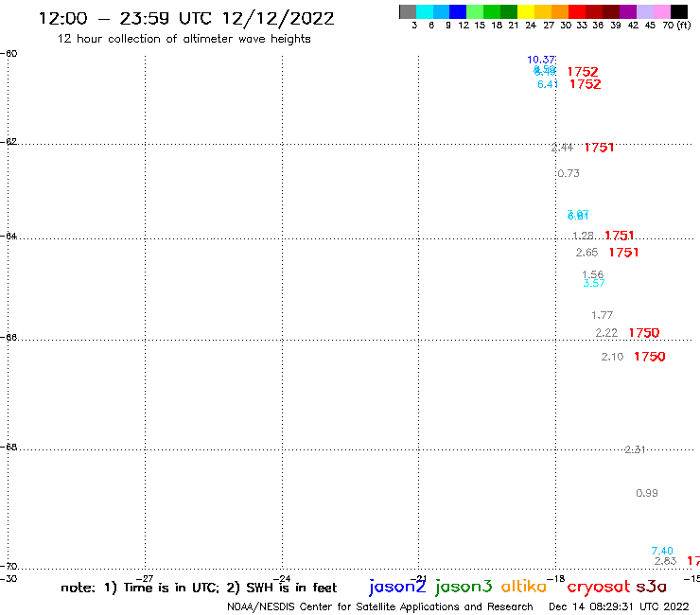700x615 pixels.
Task: Select the 'jason2' satellite label
Action: pos(397,587)
